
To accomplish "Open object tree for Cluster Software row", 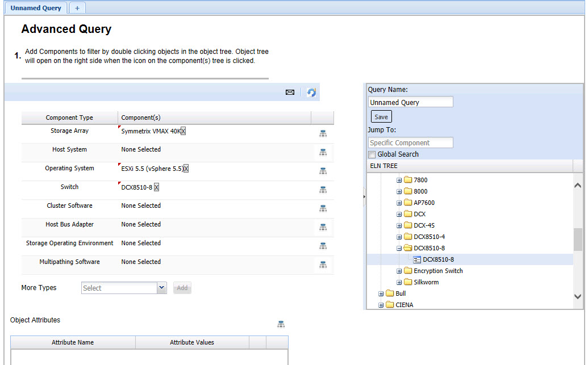I will coord(323,208).
